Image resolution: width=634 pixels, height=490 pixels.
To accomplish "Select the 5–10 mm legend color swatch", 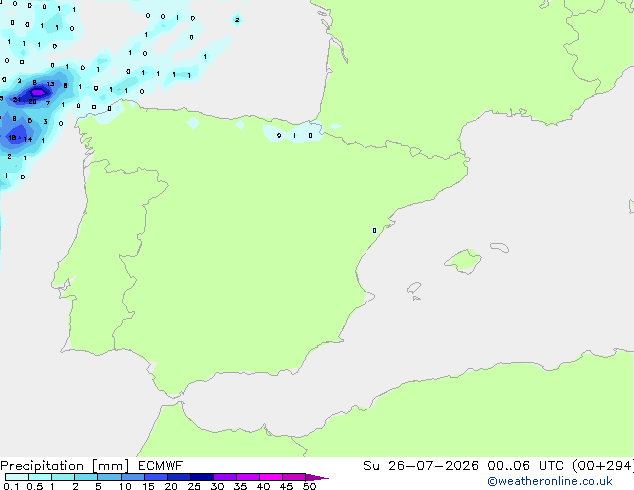I will (x=109, y=477).
